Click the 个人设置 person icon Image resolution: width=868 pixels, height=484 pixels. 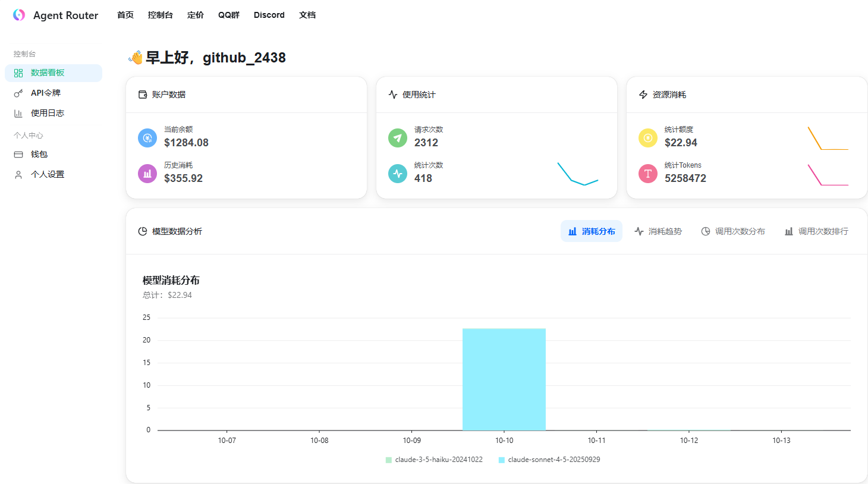click(x=18, y=175)
